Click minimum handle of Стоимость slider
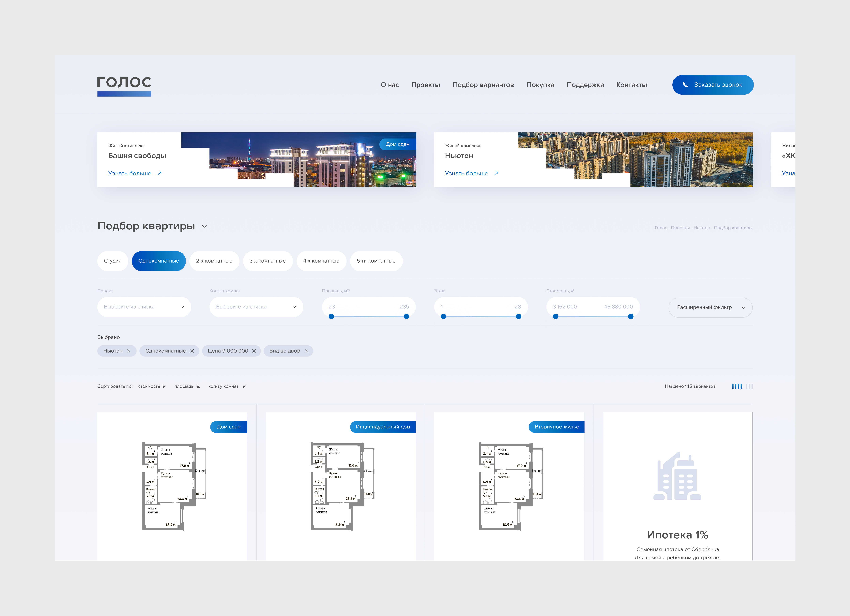The height and width of the screenshot is (616, 850). point(555,317)
